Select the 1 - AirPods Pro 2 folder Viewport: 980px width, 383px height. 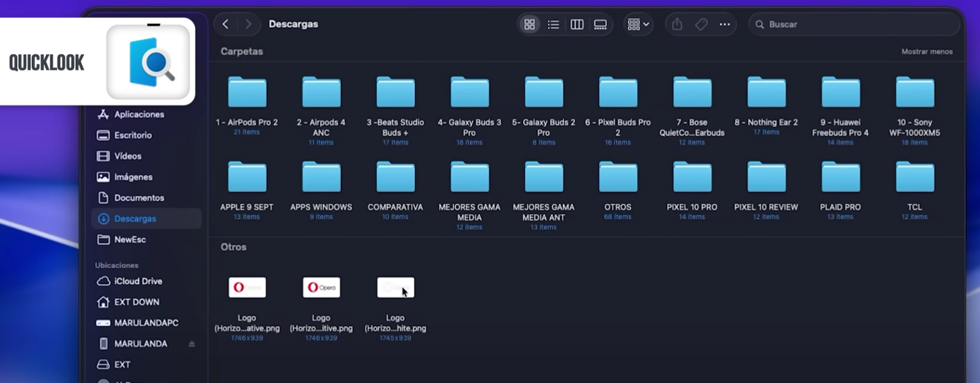click(x=247, y=93)
